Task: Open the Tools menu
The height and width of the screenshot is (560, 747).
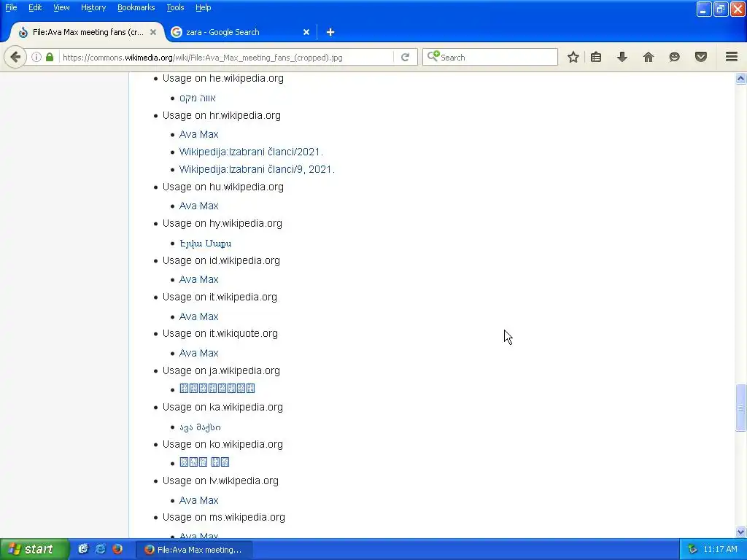Action: click(x=175, y=7)
